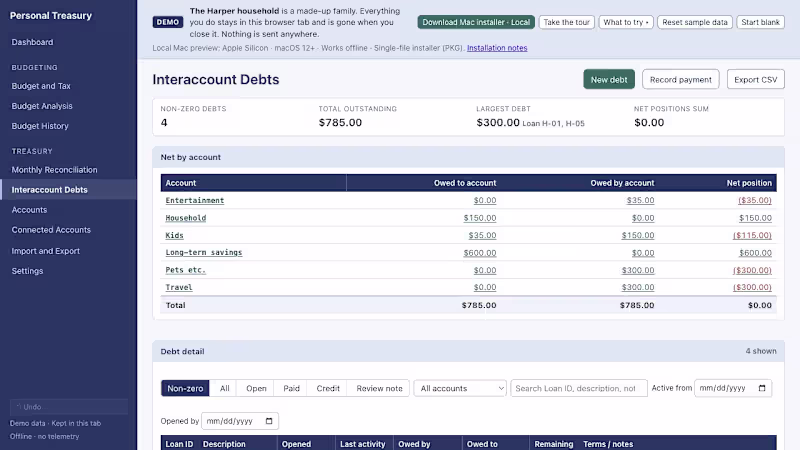Open the All accounts dropdown
The image size is (800, 450).
click(x=460, y=388)
